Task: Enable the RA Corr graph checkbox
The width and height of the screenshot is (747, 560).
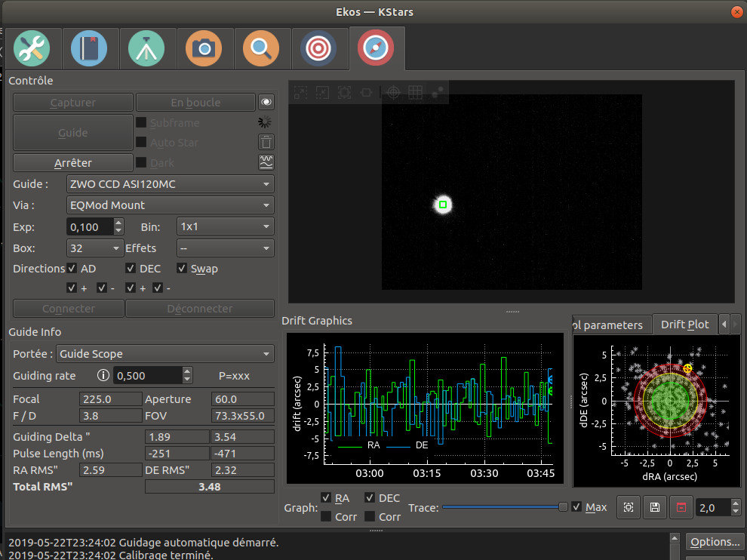Action: [x=326, y=517]
